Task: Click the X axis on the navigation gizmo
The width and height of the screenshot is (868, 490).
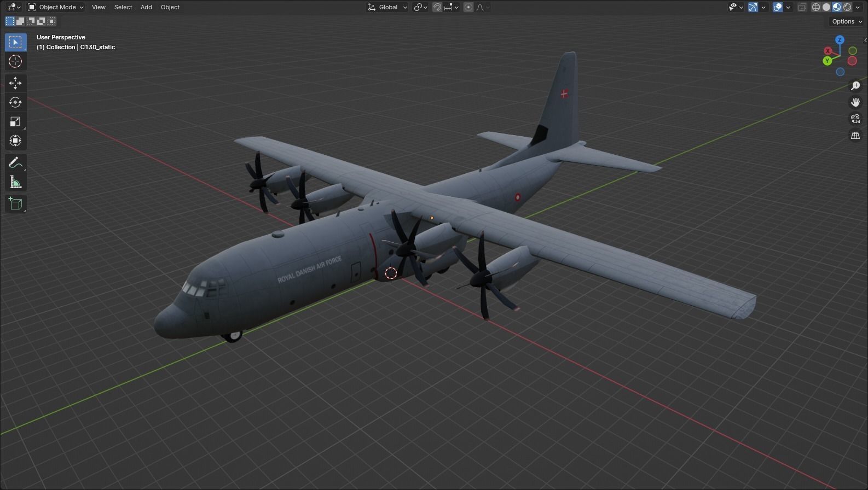Action: click(x=828, y=51)
